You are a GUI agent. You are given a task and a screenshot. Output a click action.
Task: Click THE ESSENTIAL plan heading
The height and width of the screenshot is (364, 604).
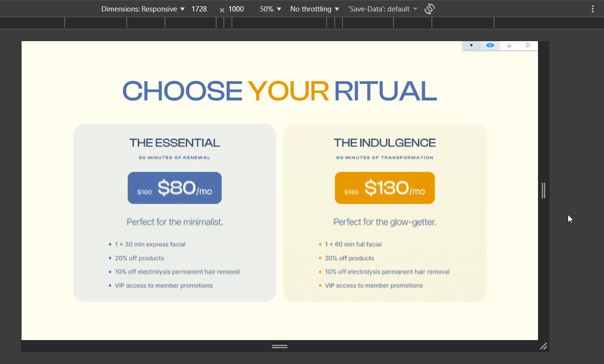tap(175, 143)
